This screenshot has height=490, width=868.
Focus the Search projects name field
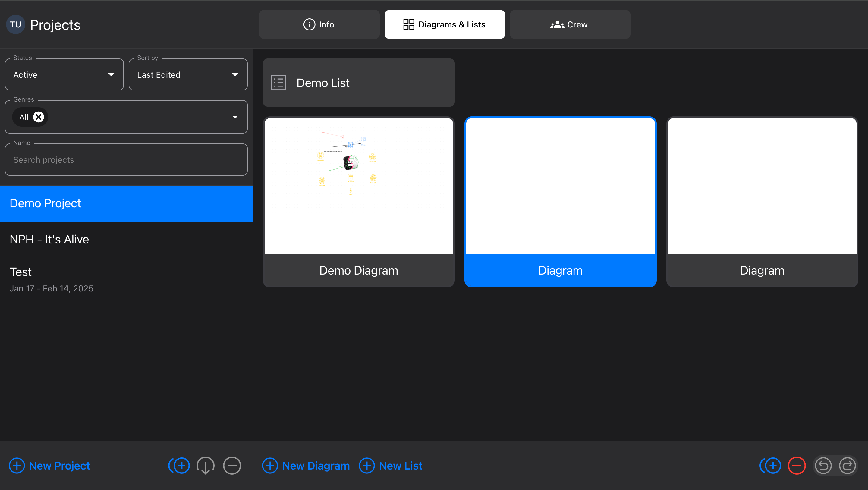(x=126, y=160)
